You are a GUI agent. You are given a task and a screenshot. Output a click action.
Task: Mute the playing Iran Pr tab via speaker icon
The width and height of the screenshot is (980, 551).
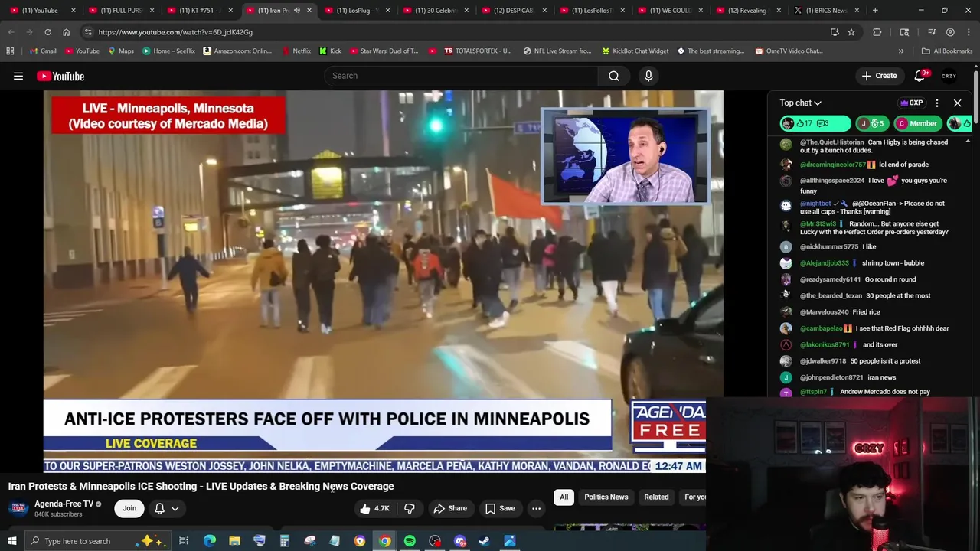[296, 11]
